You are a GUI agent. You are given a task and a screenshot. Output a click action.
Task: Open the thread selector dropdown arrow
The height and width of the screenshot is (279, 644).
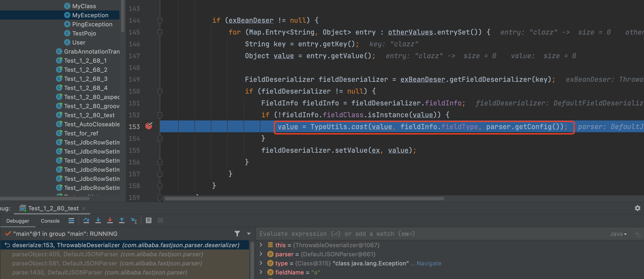point(249,234)
